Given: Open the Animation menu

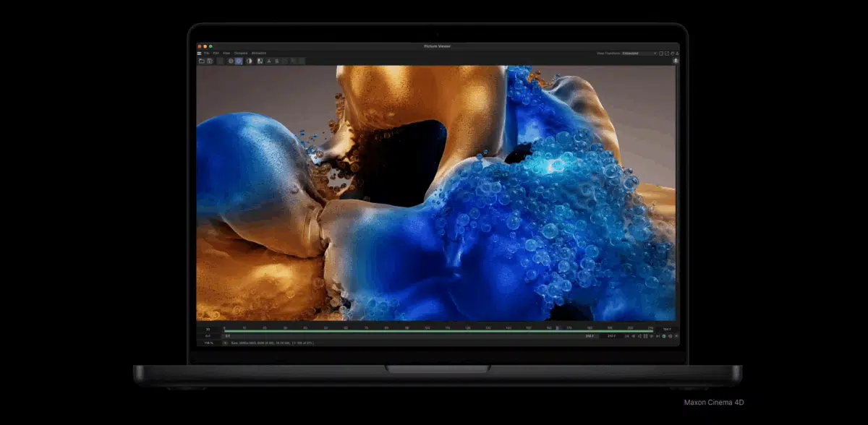Looking at the screenshot, I should coord(259,53).
